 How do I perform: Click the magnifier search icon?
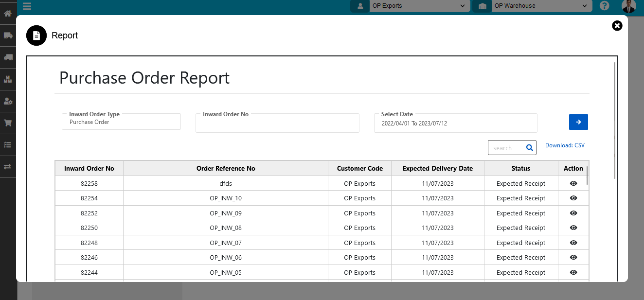[x=529, y=148]
